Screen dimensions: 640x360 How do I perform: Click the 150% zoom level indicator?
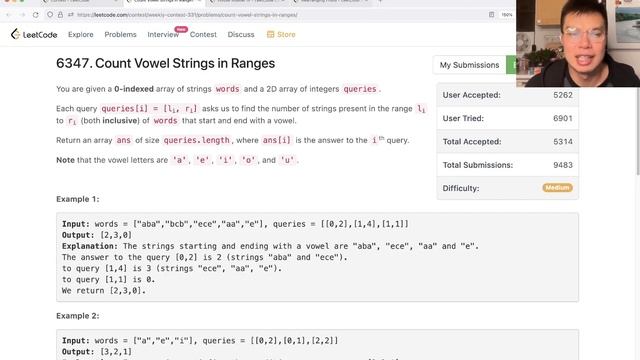click(x=507, y=15)
